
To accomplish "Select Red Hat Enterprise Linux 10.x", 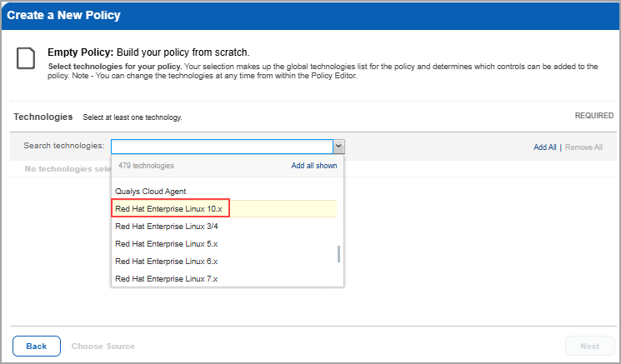I will point(224,208).
